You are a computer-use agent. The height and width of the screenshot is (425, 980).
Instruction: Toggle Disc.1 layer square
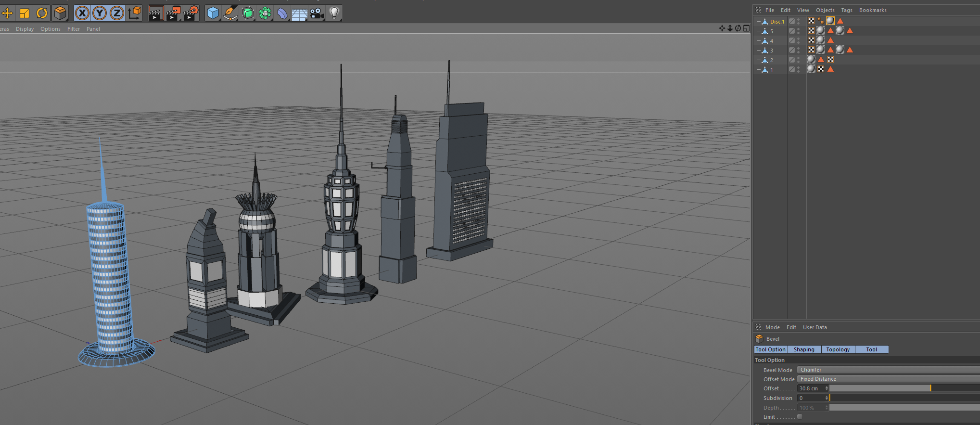(791, 21)
